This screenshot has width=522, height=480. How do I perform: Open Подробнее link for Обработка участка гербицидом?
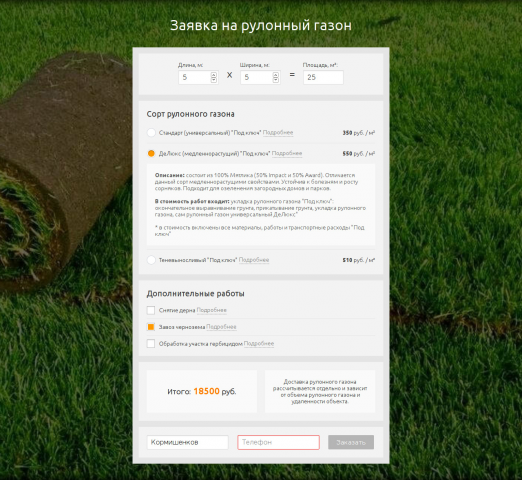tap(259, 344)
